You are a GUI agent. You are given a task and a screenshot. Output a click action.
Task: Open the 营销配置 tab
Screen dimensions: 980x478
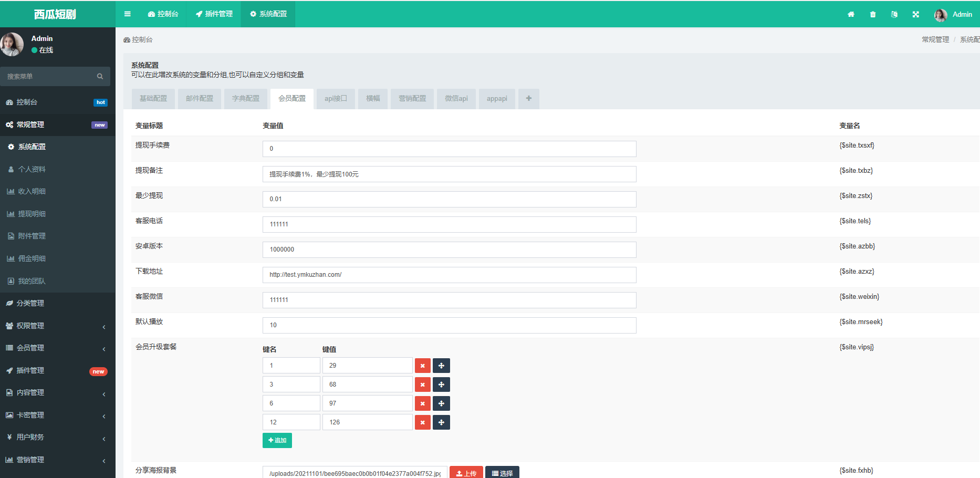click(x=412, y=99)
